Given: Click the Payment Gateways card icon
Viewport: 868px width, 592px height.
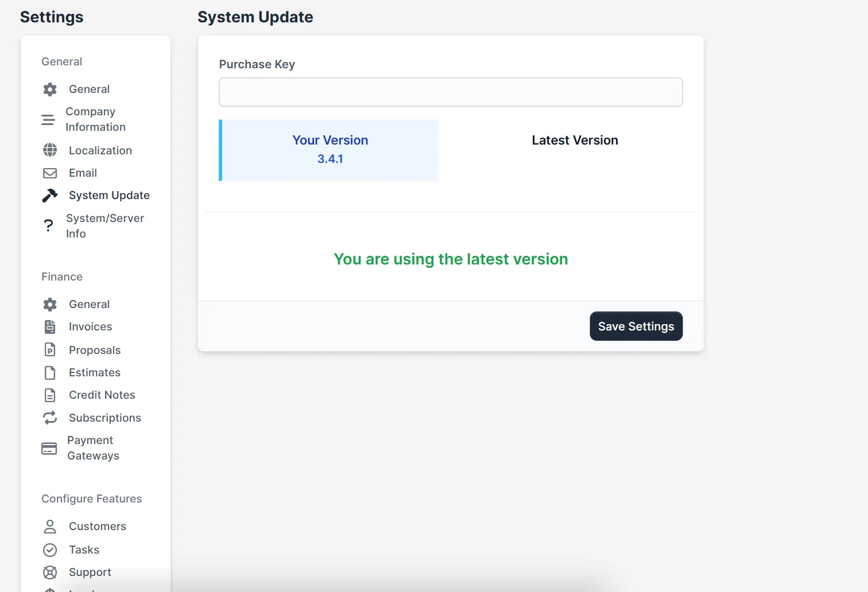Looking at the screenshot, I should pyautogui.click(x=49, y=448).
